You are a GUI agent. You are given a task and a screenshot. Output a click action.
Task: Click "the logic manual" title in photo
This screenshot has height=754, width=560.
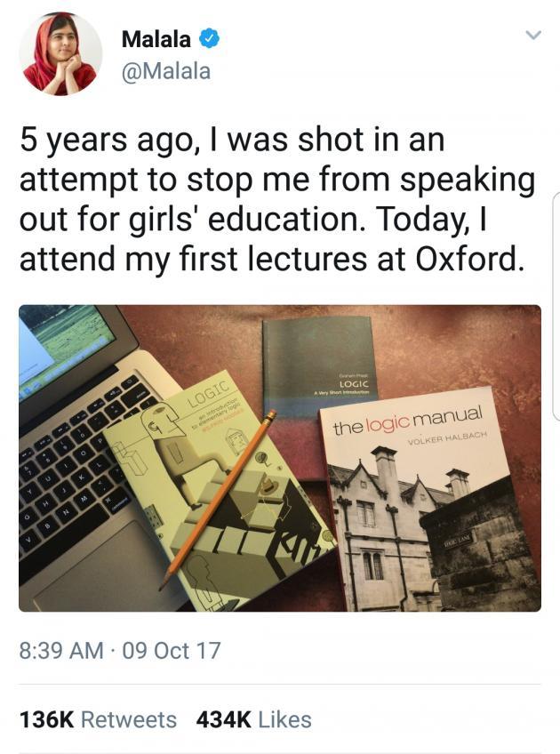(407, 420)
